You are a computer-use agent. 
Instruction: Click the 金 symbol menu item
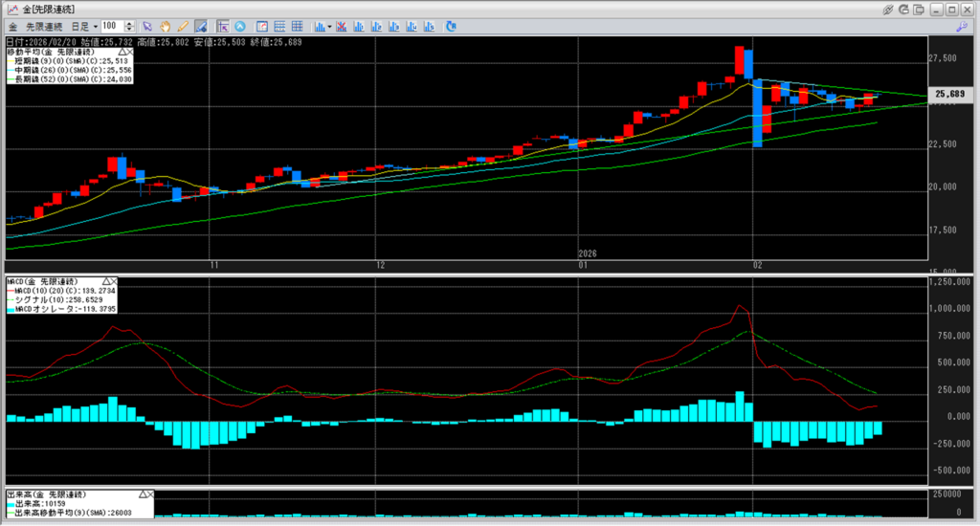pyautogui.click(x=14, y=26)
